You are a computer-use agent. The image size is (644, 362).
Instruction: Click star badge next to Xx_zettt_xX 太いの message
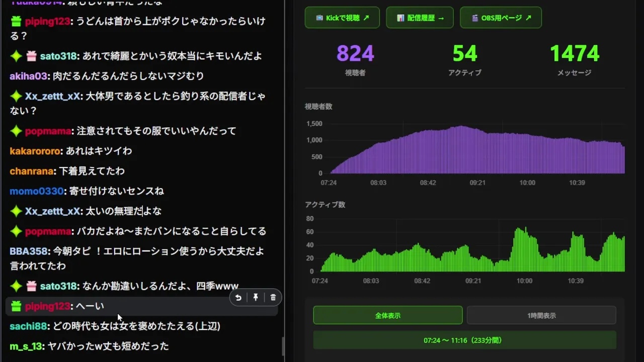point(16,211)
